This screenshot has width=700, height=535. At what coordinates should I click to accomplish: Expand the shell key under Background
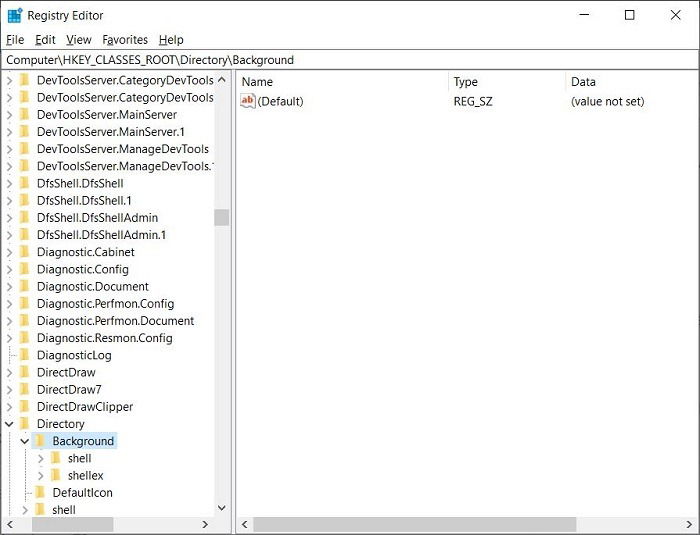click(41, 458)
